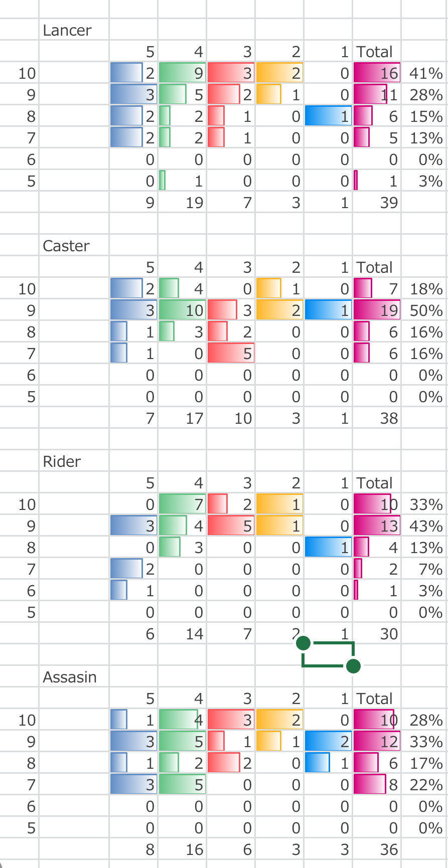448x868 pixels.
Task: Select the 50% cell in Caster table
Action: tap(425, 311)
